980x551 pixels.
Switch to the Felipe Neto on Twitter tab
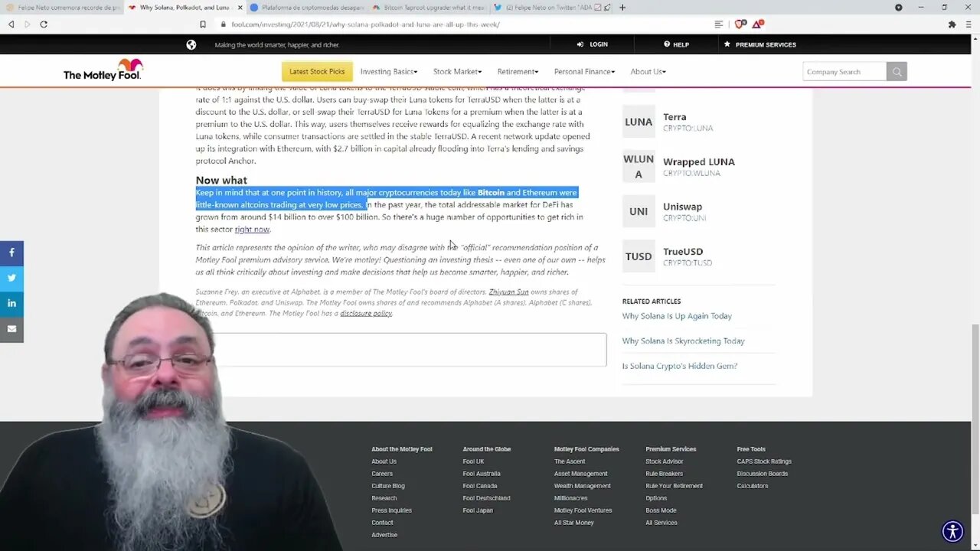tap(550, 8)
